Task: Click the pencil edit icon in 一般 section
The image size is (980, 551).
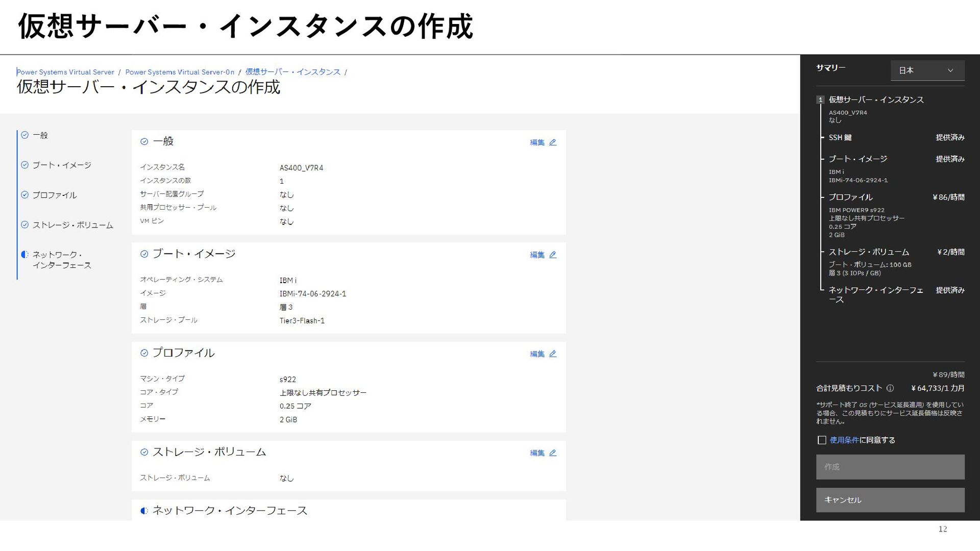Action: [553, 142]
